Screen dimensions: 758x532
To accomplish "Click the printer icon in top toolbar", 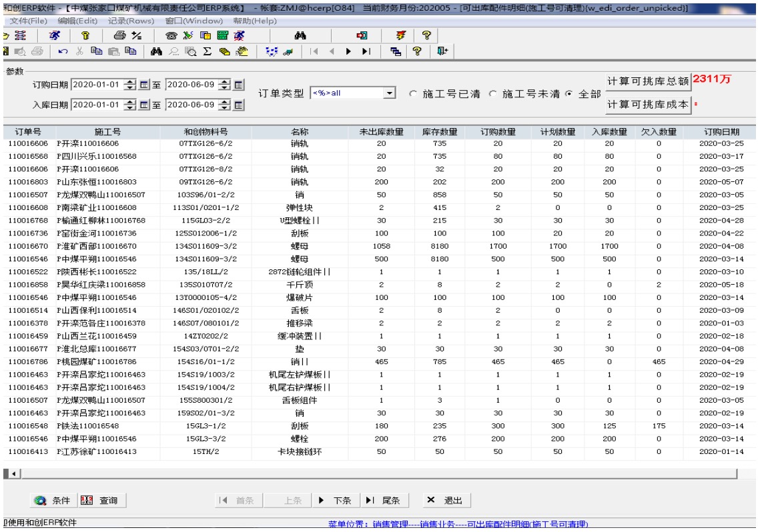I will click(119, 35).
